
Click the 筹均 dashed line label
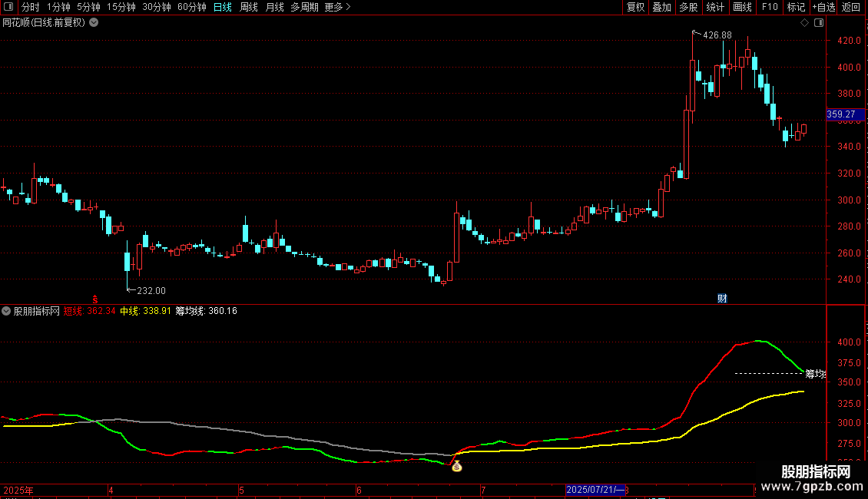(816, 374)
